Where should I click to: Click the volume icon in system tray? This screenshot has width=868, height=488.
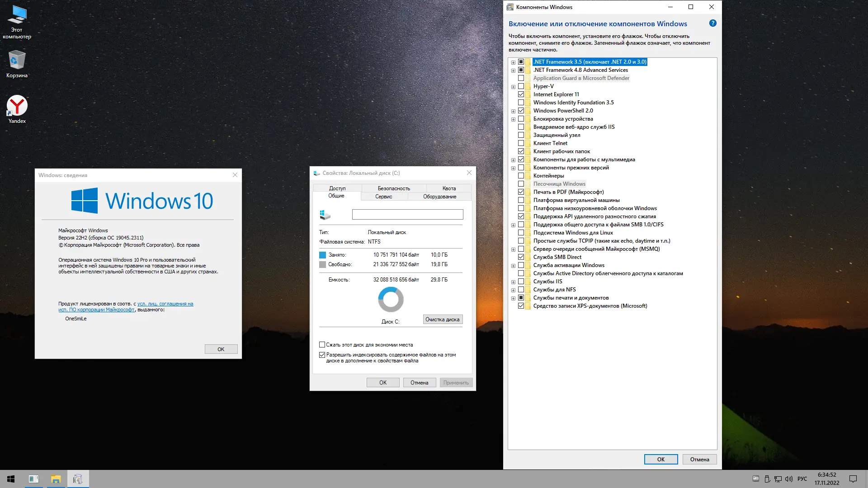tap(789, 479)
